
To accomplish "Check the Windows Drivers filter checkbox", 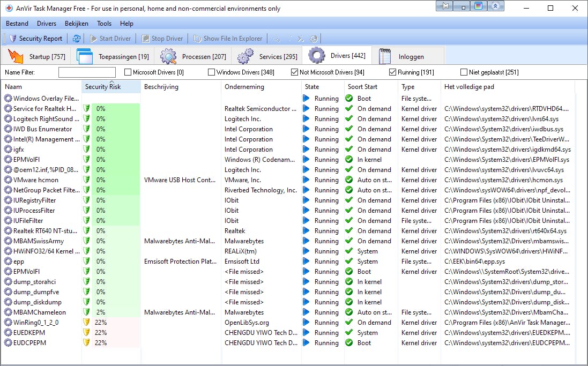I will pos(211,72).
